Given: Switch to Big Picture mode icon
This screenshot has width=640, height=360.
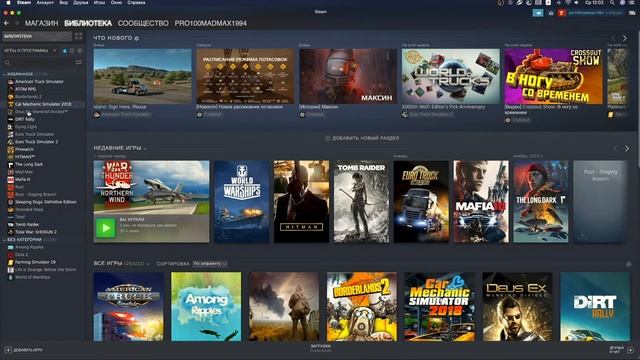Looking at the screenshot, I should (632, 13).
